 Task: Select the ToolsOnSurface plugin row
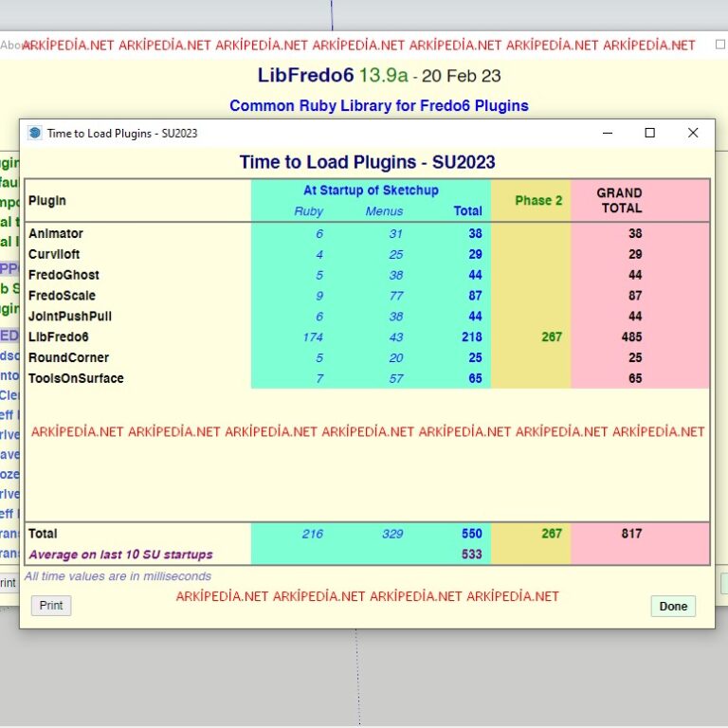[x=367, y=378]
